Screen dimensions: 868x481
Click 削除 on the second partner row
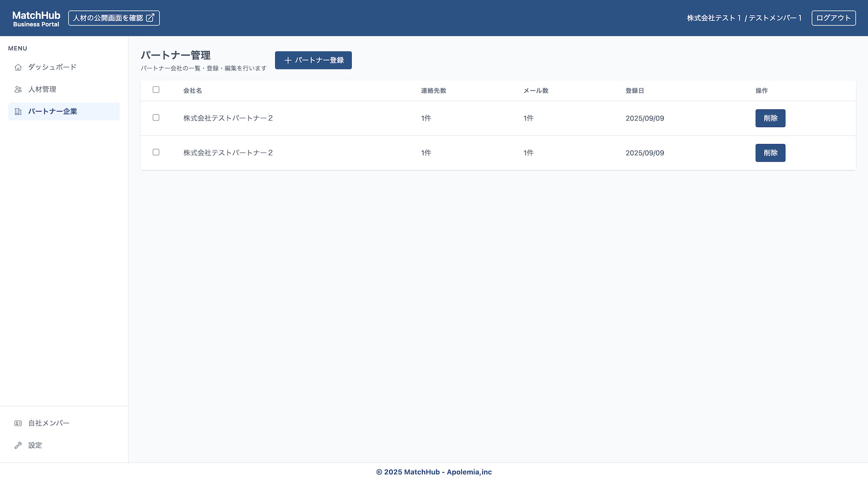(770, 153)
